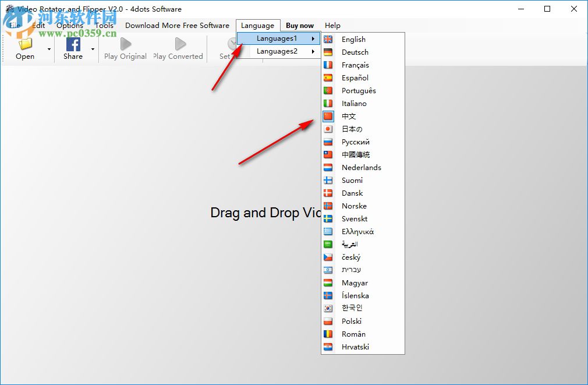Select the Japanese flag icon
Image resolution: width=588 pixels, height=385 pixels.
click(328, 129)
